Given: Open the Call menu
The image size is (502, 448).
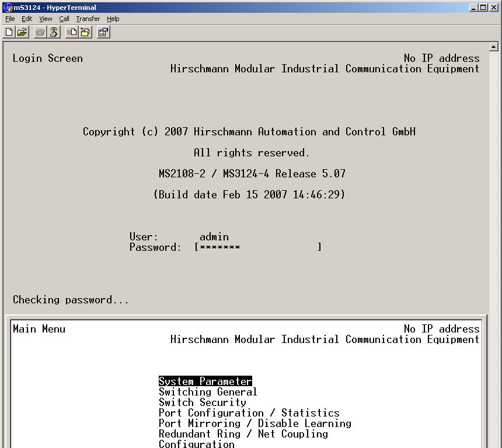Looking at the screenshot, I should 64,19.
